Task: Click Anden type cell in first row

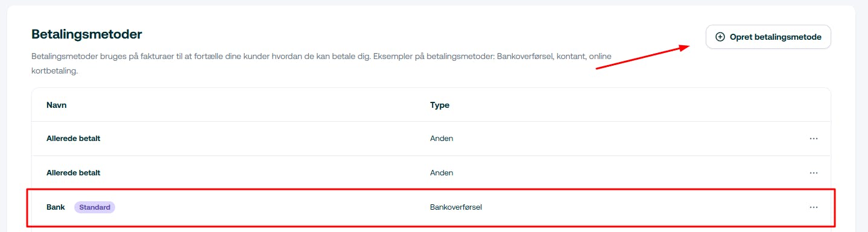Action: pyautogui.click(x=442, y=139)
